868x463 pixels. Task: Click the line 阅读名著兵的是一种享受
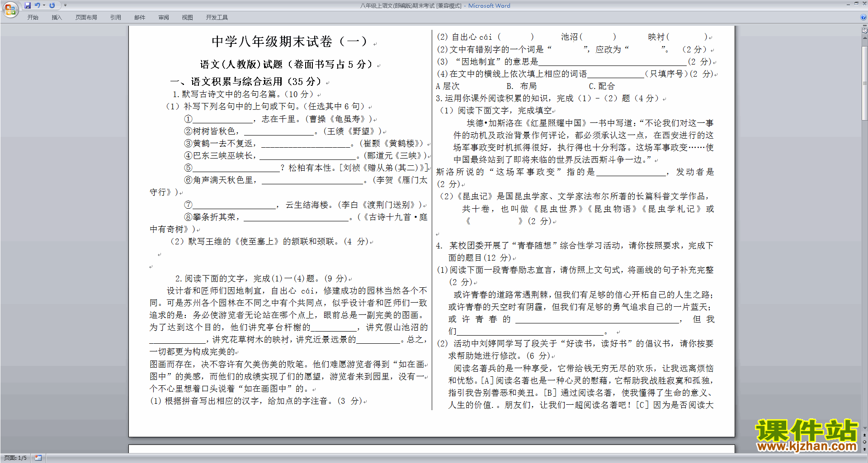click(x=584, y=369)
